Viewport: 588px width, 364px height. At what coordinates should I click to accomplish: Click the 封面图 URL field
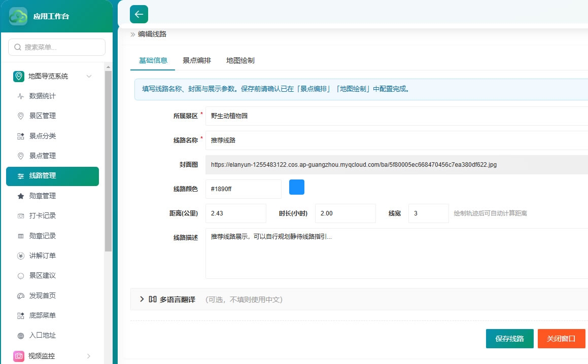pos(397,165)
